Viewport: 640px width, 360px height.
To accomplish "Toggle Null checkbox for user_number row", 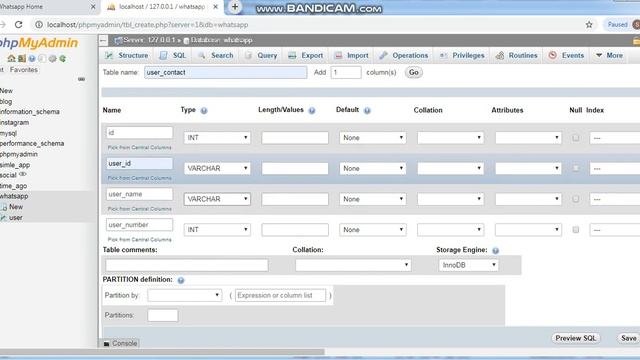I will click(576, 230).
